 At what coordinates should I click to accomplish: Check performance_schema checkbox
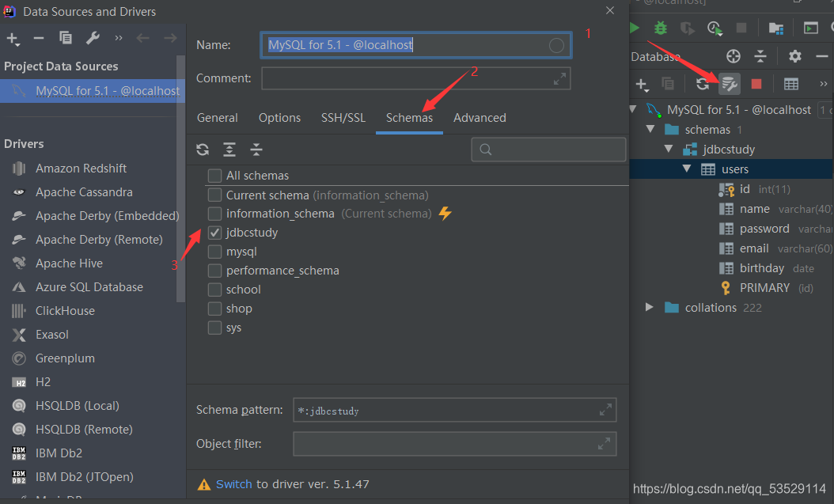pos(215,271)
